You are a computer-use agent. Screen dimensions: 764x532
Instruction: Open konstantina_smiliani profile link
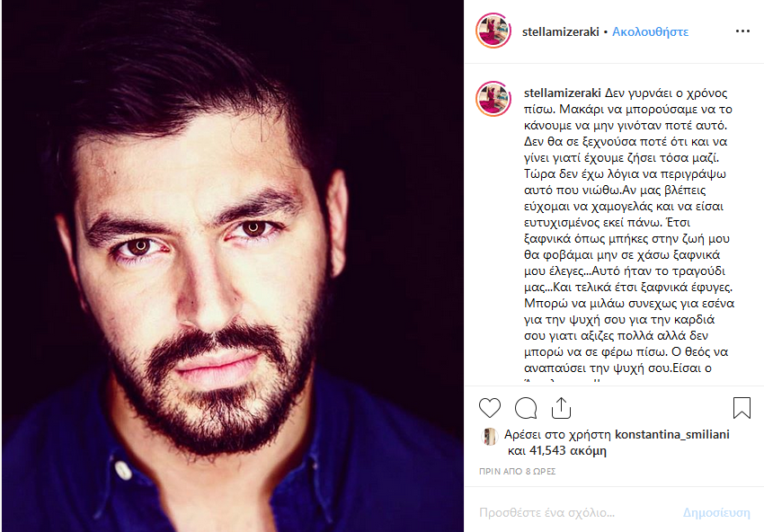click(x=672, y=434)
